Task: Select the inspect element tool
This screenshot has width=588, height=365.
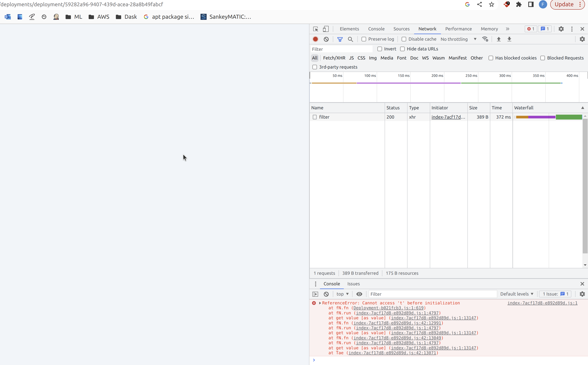Action: point(315,29)
